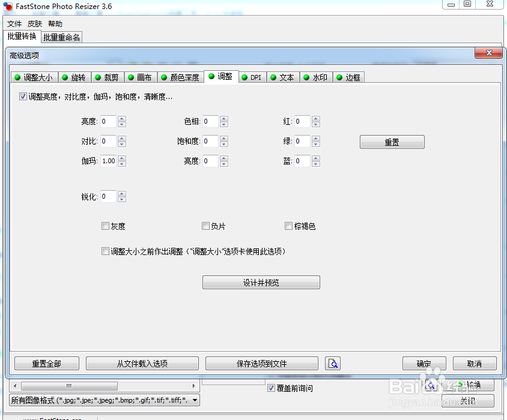This screenshot has width=507, height=420.
Task: Decrease 蓝 blue value with down arrow
Action: click(316, 164)
